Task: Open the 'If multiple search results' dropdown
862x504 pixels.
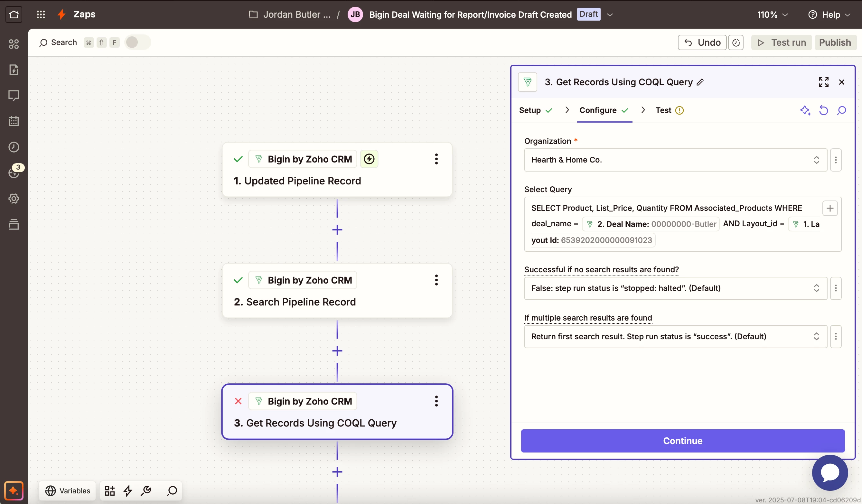Action: coord(675,336)
